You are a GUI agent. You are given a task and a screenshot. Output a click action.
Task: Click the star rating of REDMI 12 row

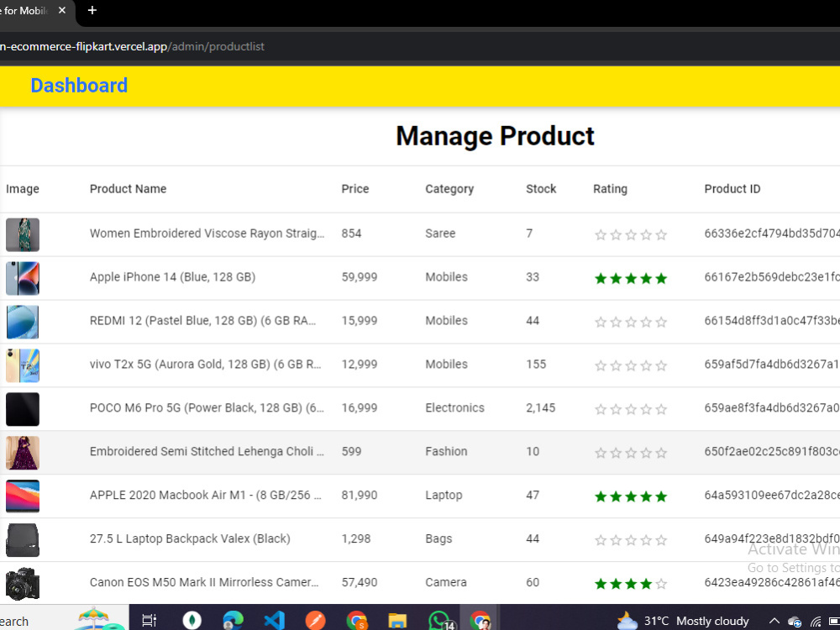click(631, 322)
